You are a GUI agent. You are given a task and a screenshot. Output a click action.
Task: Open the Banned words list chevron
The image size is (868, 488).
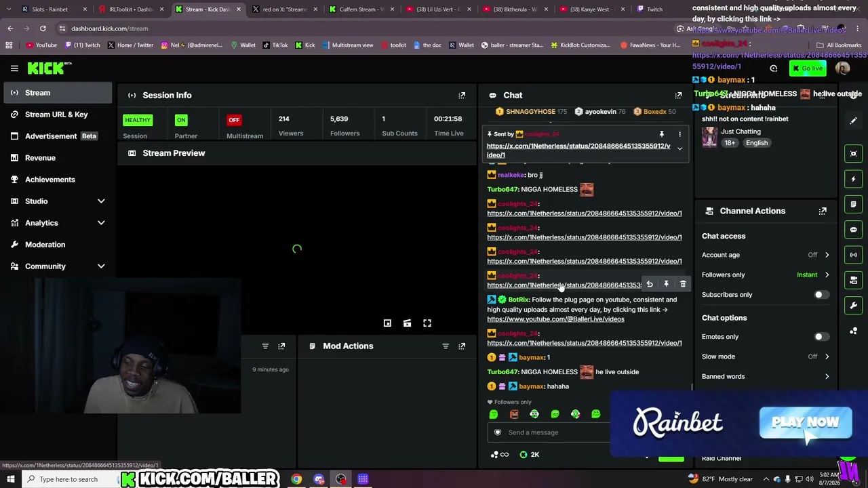tap(827, 377)
